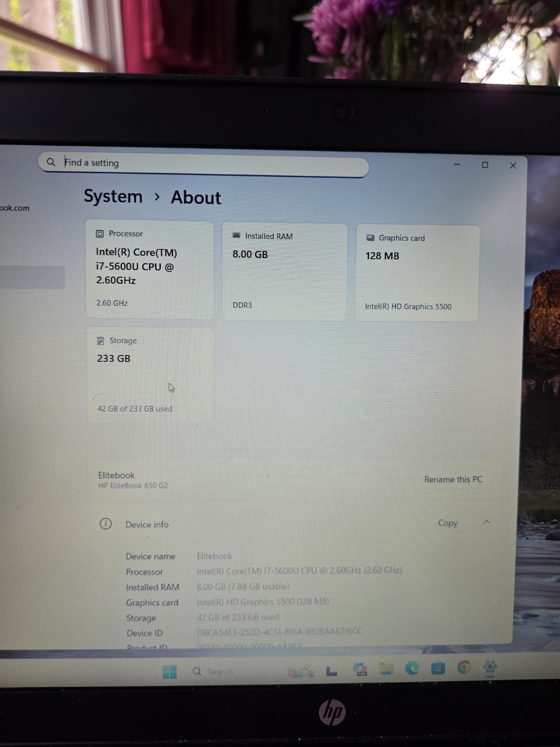This screenshot has height=747, width=560.
Task: Click the Device name value Elitebook
Action: pos(215,556)
